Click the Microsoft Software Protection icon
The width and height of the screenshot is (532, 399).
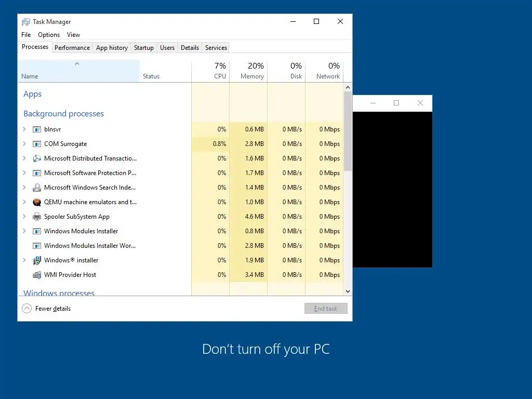tap(37, 173)
